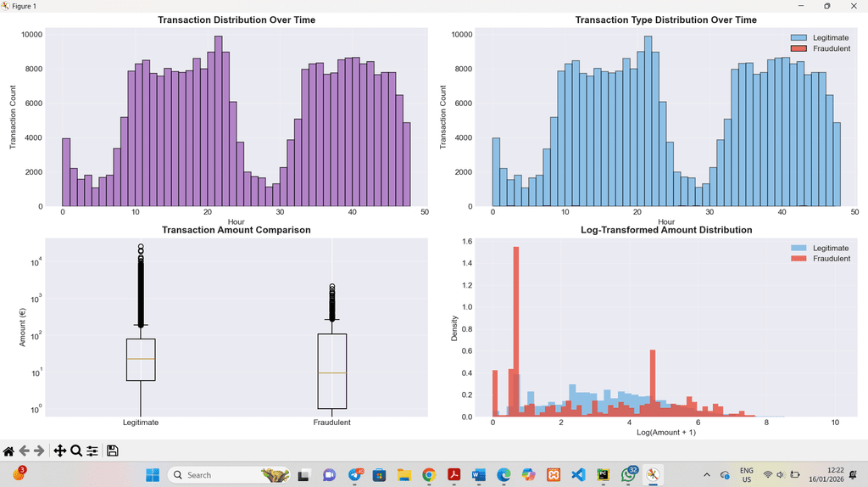Open the Windows Start menu
This screenshot has height=487, width=868.
(153, 475)
